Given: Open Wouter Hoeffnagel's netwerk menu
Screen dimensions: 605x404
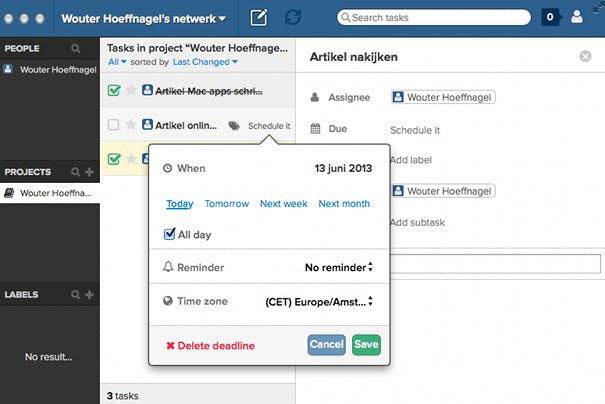Looking at the screenshot, I should pyautogui.click(x=142, y=18).
